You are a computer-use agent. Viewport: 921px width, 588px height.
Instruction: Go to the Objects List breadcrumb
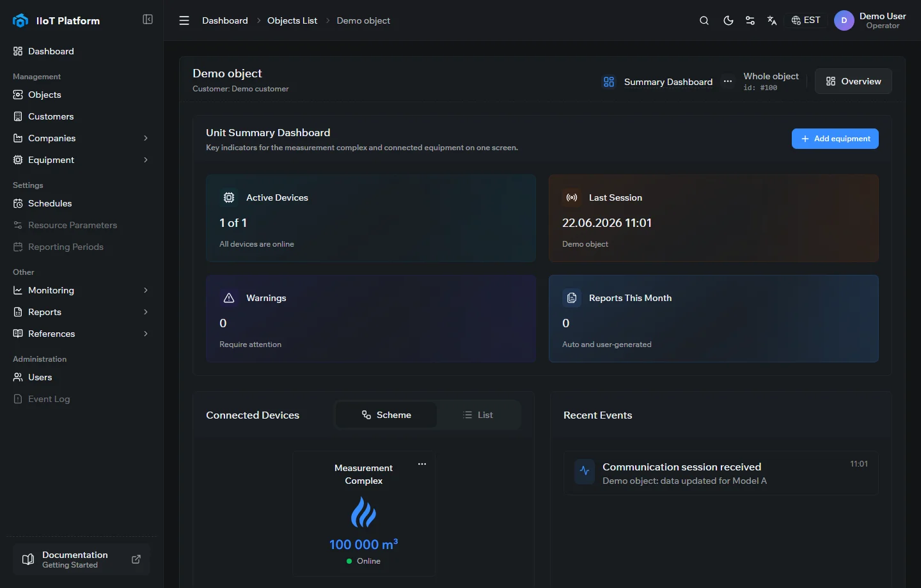(x=292, y=20)
